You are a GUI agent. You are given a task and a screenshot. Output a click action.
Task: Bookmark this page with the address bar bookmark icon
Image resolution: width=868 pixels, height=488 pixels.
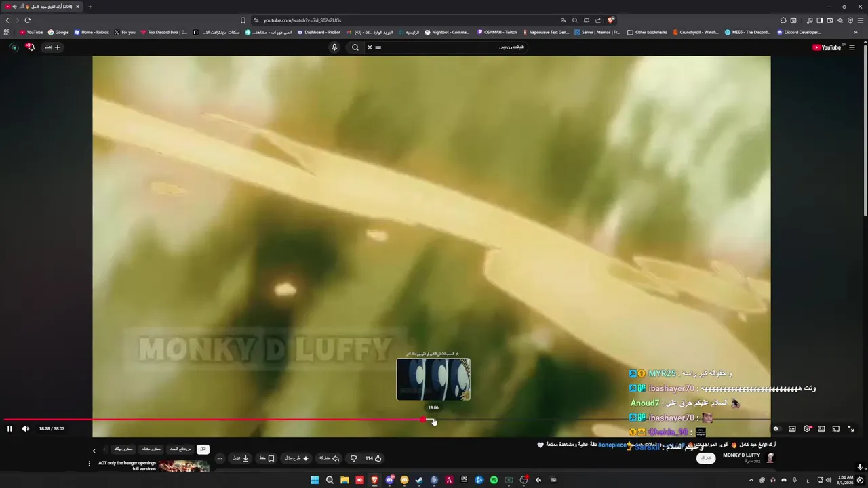point(243,20)
